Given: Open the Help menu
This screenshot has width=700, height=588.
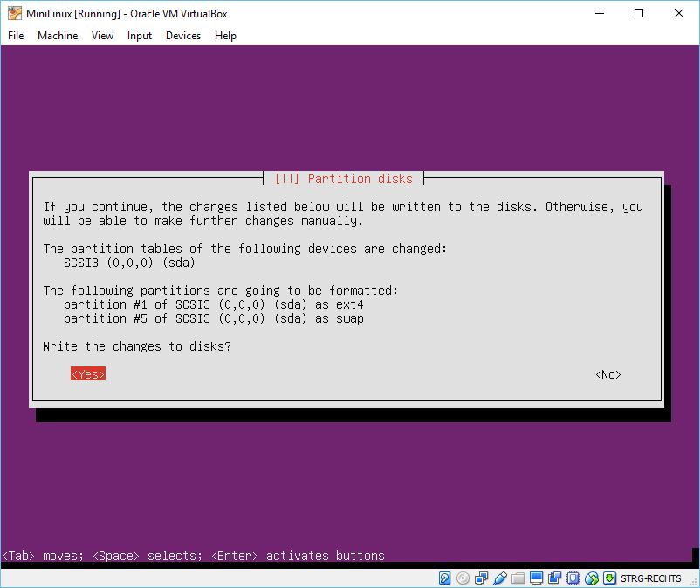Looking at the screenshot, I should pos(225,36).
